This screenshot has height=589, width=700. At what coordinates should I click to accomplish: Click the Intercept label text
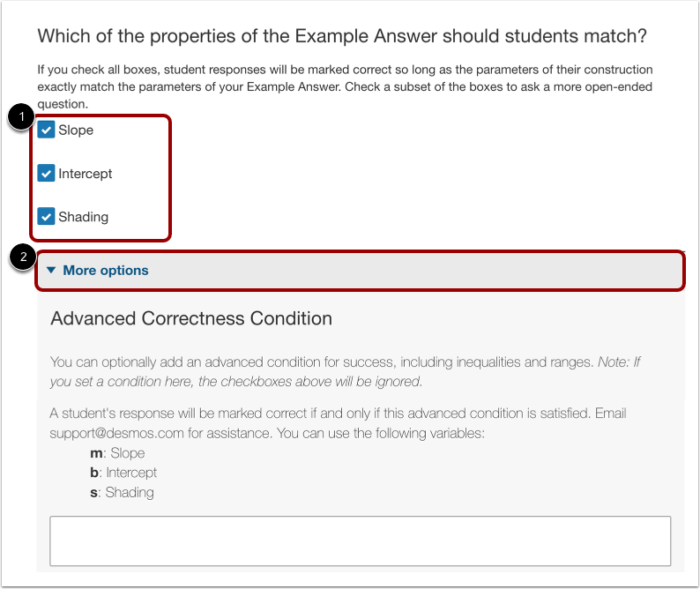tap(86, 174)
